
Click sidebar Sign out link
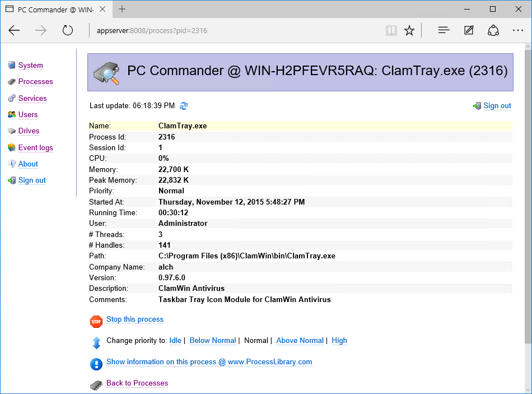click(32, 180)
